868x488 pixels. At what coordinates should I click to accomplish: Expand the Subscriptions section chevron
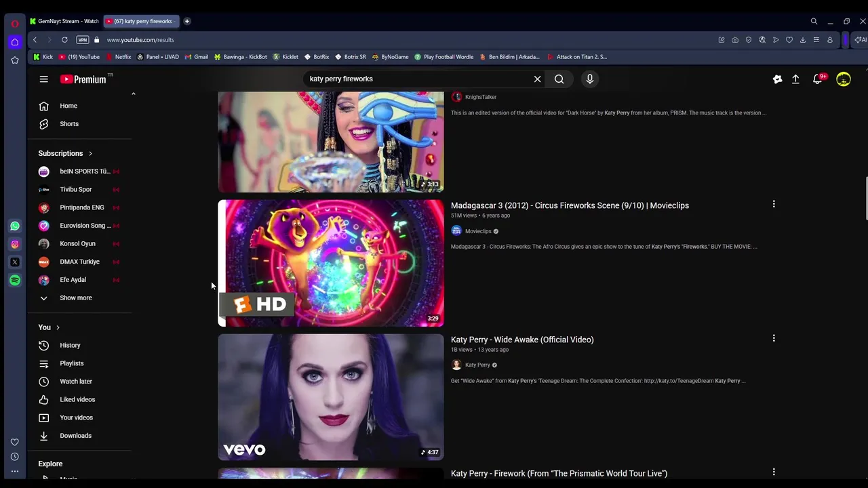tap(90, 154)
